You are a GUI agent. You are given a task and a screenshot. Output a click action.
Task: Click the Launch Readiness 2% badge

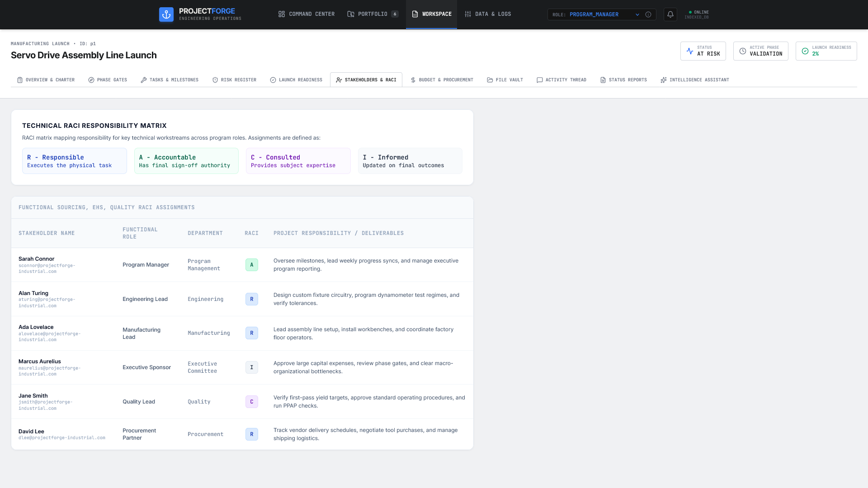pyautogui.click(x=826, y=51)
